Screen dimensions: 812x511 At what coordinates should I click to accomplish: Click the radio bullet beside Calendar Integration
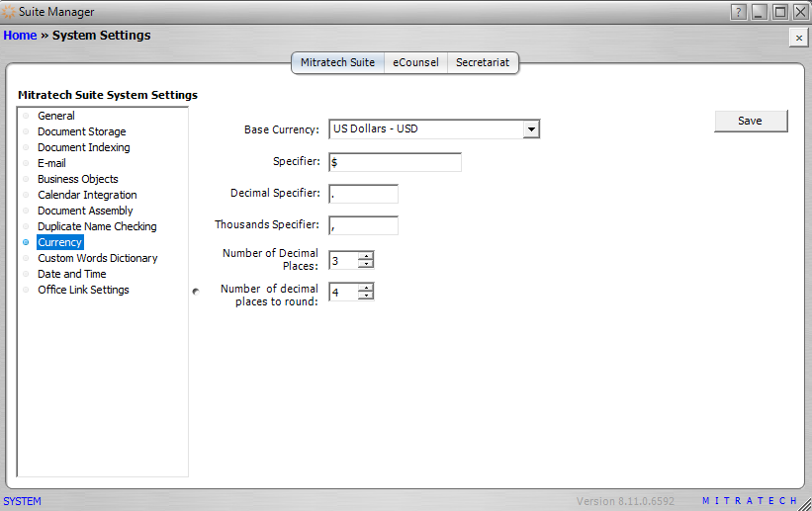[26, 195]
